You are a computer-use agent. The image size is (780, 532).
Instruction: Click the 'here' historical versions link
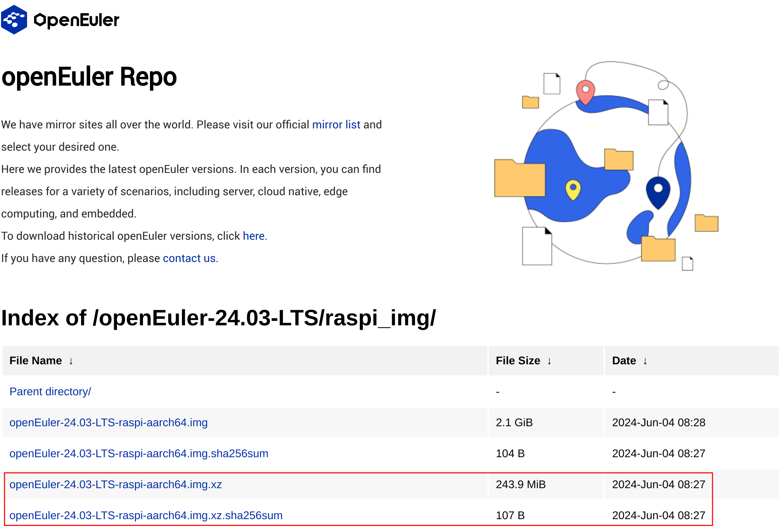point(254,236)
